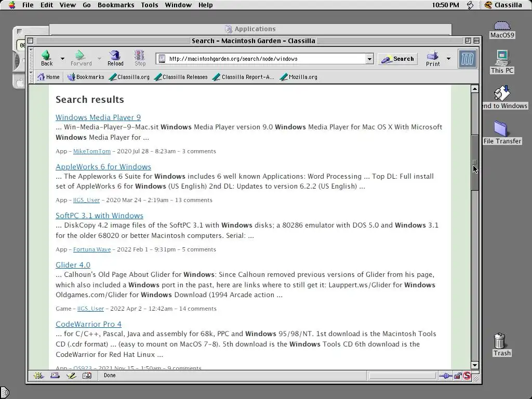The width and height of the screenshot is (532, 399).
Task: Open the Address Book icon in status bar
Action: tap(87, 376)
